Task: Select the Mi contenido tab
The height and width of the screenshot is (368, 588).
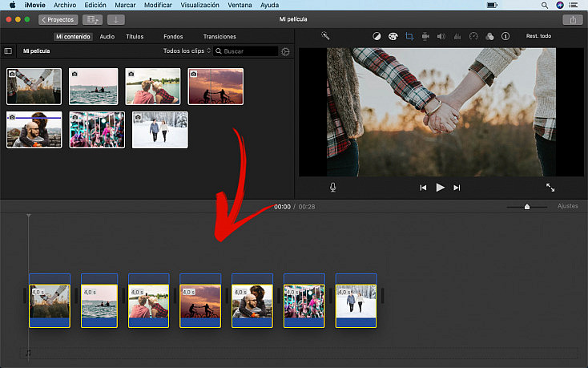Action: pyautogui.click(x=73, y=36)
